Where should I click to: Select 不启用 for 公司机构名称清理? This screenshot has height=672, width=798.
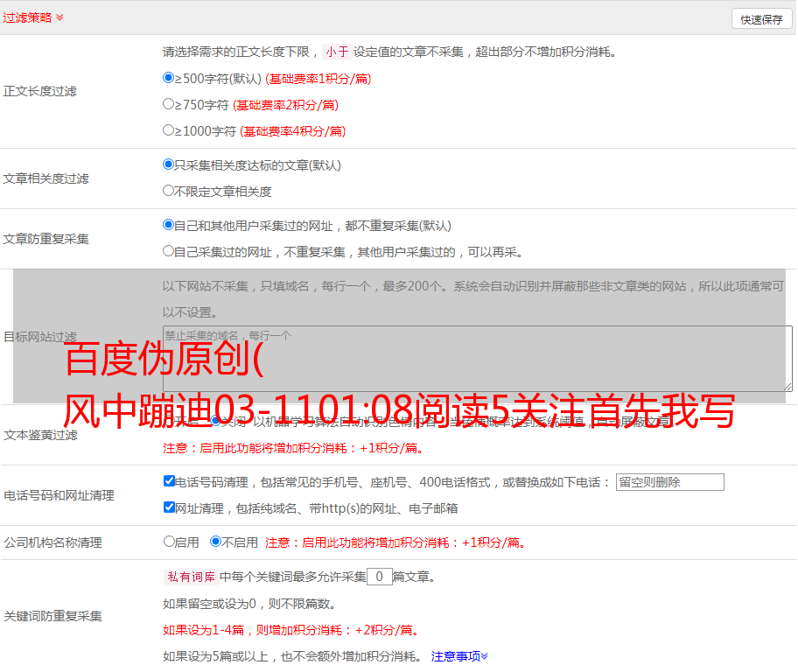(216, 541)
